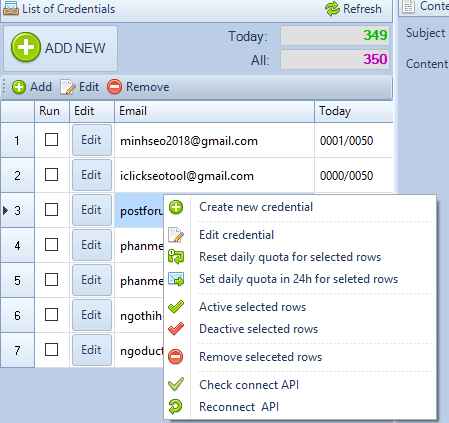Select Reset daily quota for selected rows
The image size is (449, 423).
click(x=300, y=257)
